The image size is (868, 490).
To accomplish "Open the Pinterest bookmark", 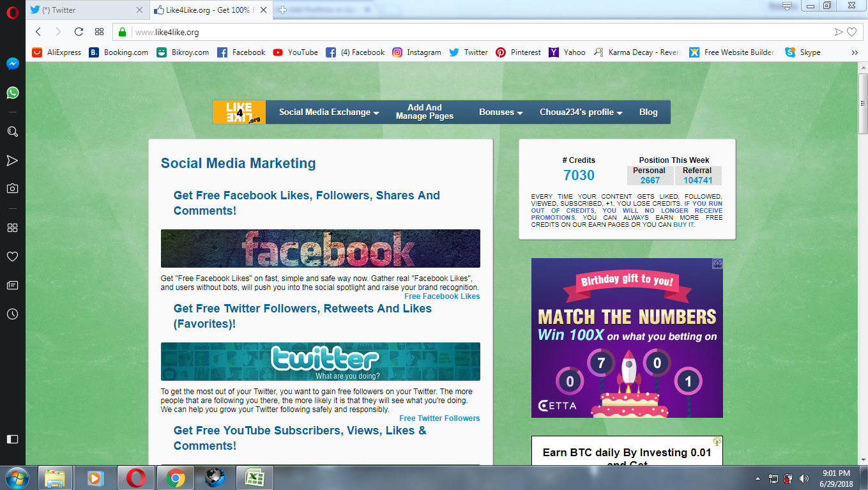I will point(518,52).
